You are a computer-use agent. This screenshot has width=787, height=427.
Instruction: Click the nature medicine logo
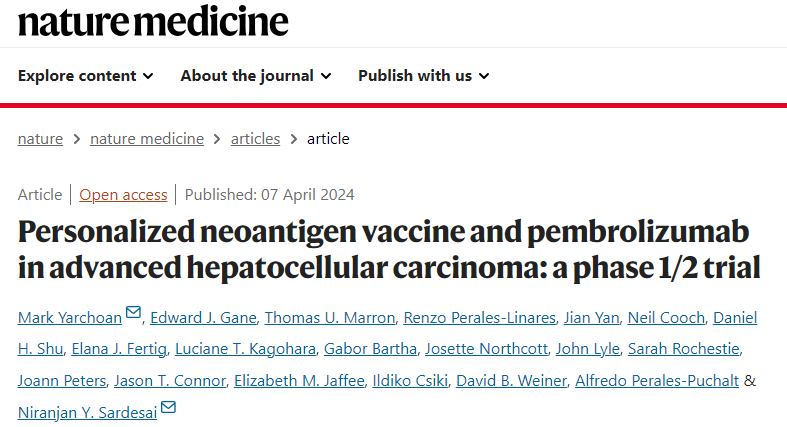153,21
